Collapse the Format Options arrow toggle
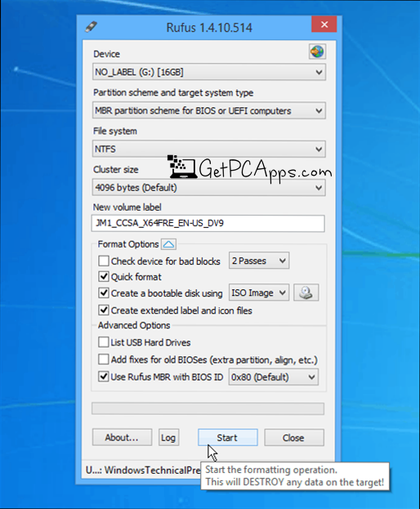The width and height of the screenshot is (420, 509). 169,244
